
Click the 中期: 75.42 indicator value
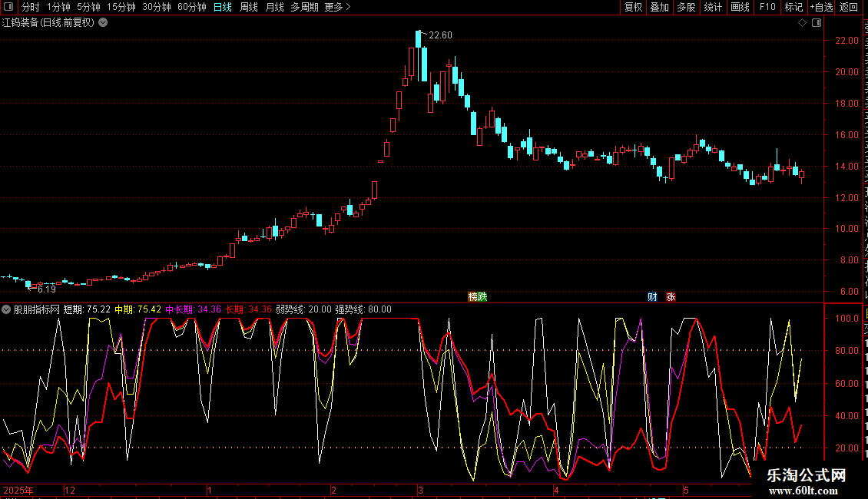pos(137,309)
